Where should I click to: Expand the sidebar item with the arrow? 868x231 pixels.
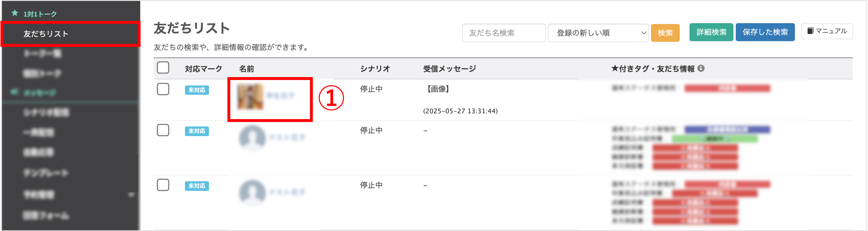[131, 194]
